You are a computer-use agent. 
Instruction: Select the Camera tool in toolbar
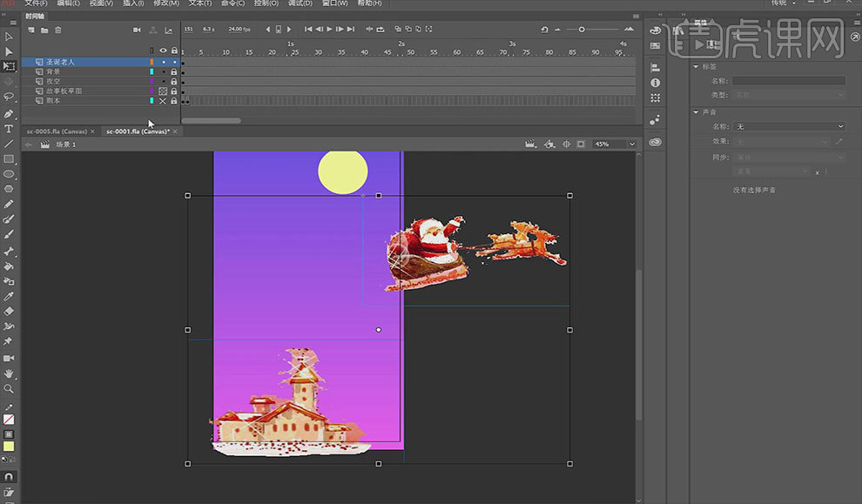tap(8, 359)
